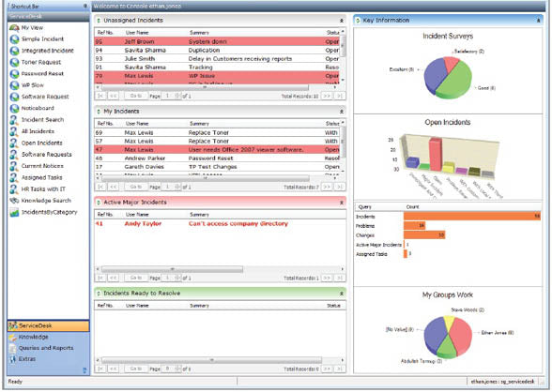
Task: Click the All Incidents query icon
Action: [14, 131]
